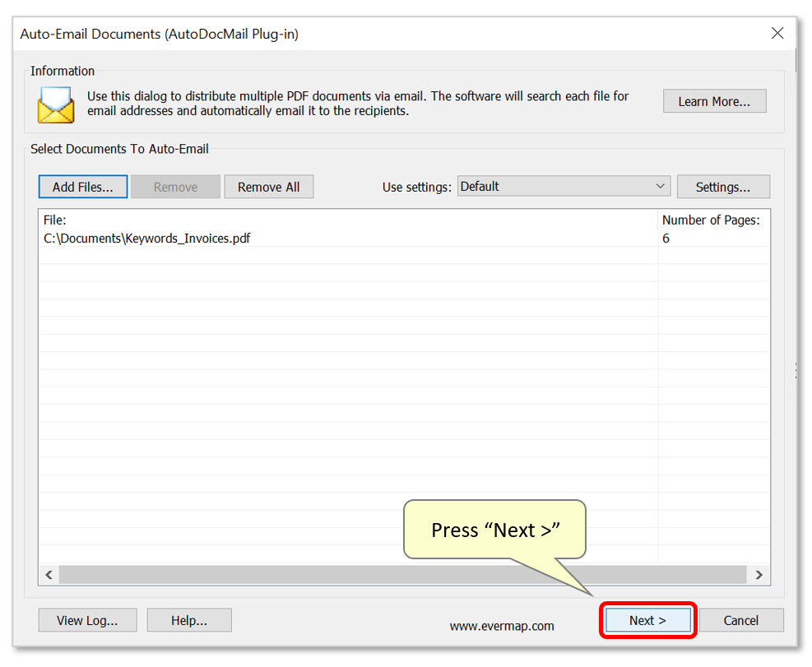Viewport: 812px width, 667px height.
Task: Click the File column header
Action: (53, 220)
